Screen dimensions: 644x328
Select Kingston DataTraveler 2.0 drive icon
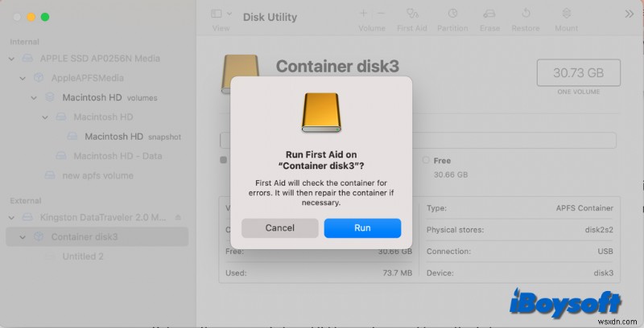(x=27, y=217)
